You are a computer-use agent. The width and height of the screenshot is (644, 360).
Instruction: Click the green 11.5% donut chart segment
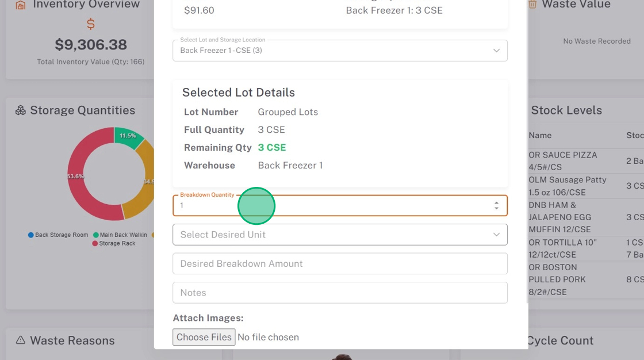[x=128, y=137]
